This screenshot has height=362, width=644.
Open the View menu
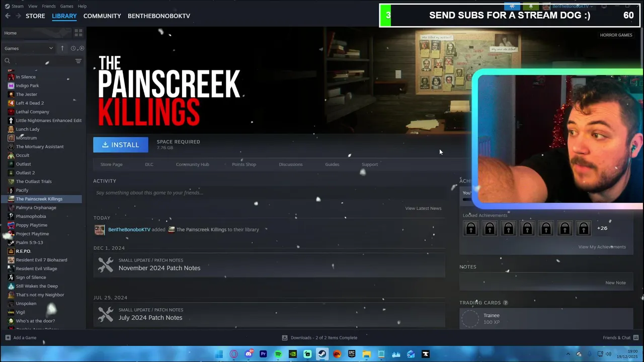pos(33,6)
